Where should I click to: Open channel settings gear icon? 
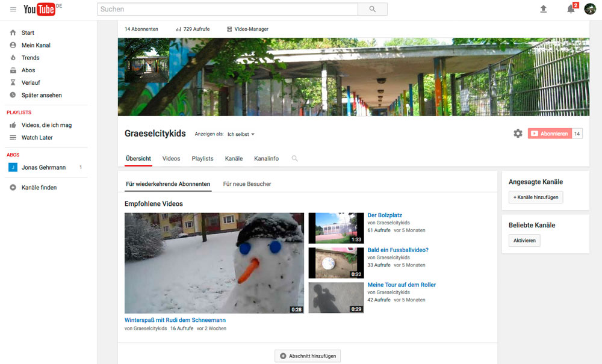click(518, 134)
